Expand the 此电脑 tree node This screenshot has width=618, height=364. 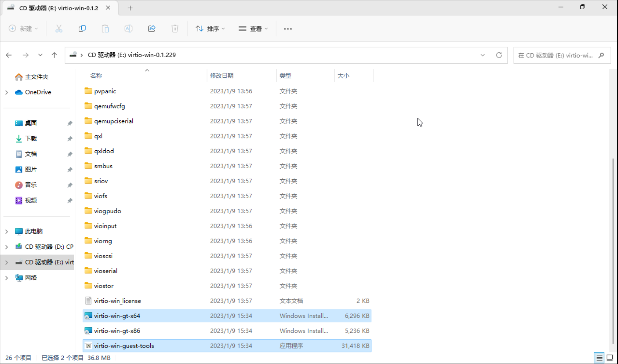(7, 232)
